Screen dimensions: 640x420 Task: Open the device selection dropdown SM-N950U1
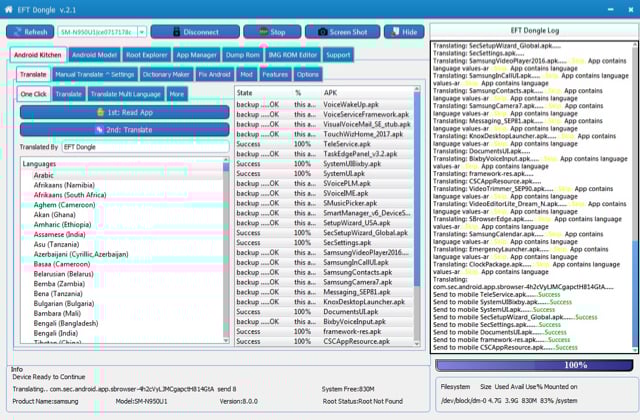coord(101,32)
